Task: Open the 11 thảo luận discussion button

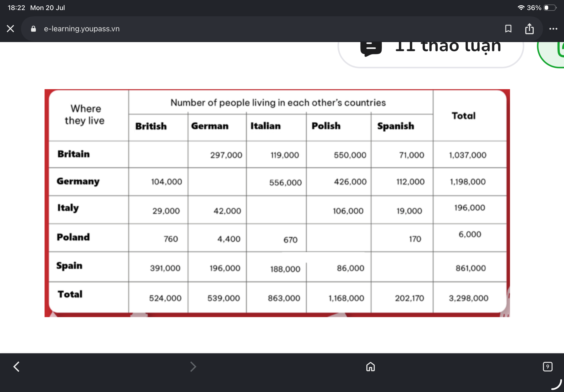Action: click(x=431, y=51)
